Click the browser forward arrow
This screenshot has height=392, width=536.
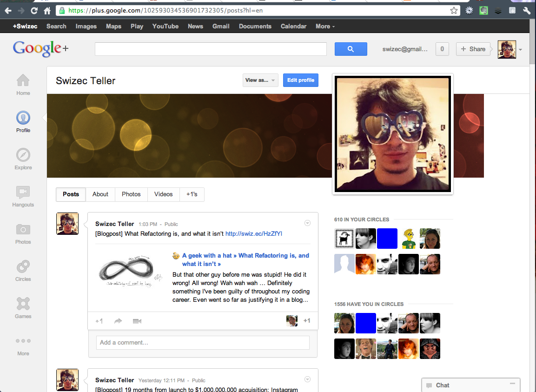(21, 11)
